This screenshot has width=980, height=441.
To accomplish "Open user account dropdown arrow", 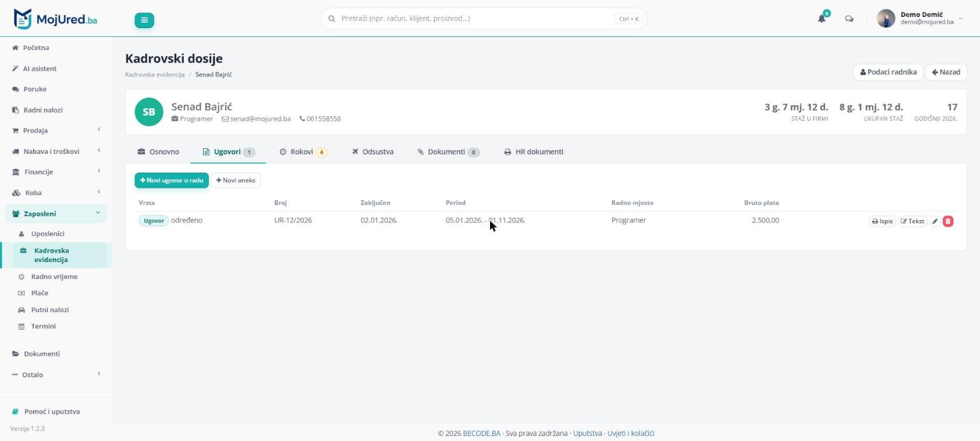I will pyautogui.click(x=961, y=19).
